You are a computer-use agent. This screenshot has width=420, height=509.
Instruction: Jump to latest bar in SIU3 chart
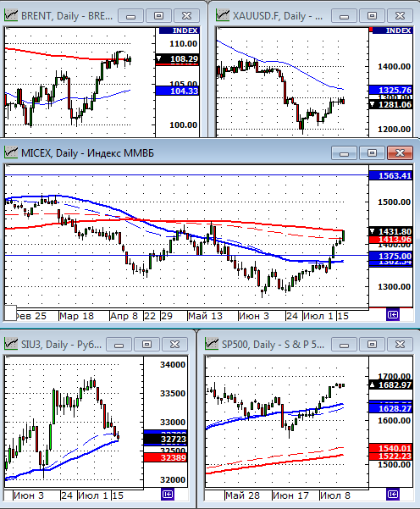[x=168, y=495]
